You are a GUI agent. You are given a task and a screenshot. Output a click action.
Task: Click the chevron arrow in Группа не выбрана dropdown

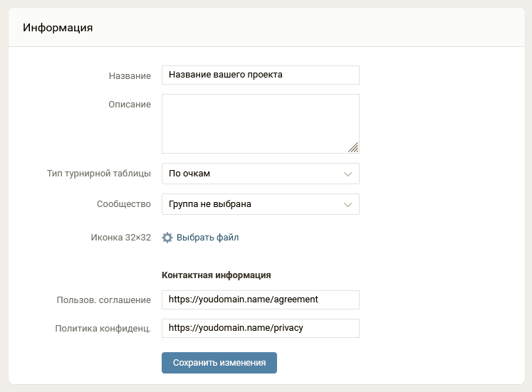click(x=348, y=205)
